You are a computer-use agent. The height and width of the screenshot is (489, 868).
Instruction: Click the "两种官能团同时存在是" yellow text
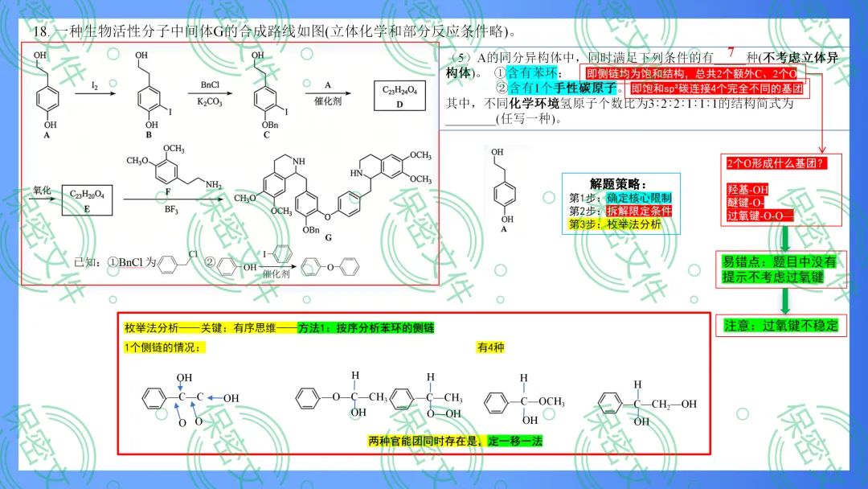[428, 442]
